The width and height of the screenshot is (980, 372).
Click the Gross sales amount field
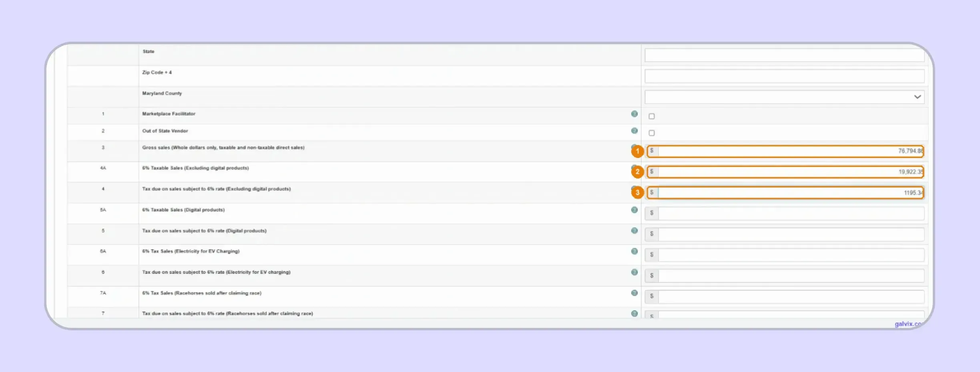coord(791,151)
